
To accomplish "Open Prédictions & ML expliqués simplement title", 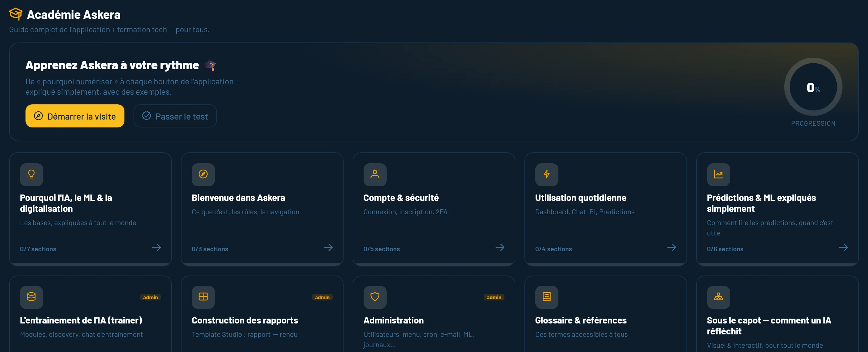I will point(761,203).
